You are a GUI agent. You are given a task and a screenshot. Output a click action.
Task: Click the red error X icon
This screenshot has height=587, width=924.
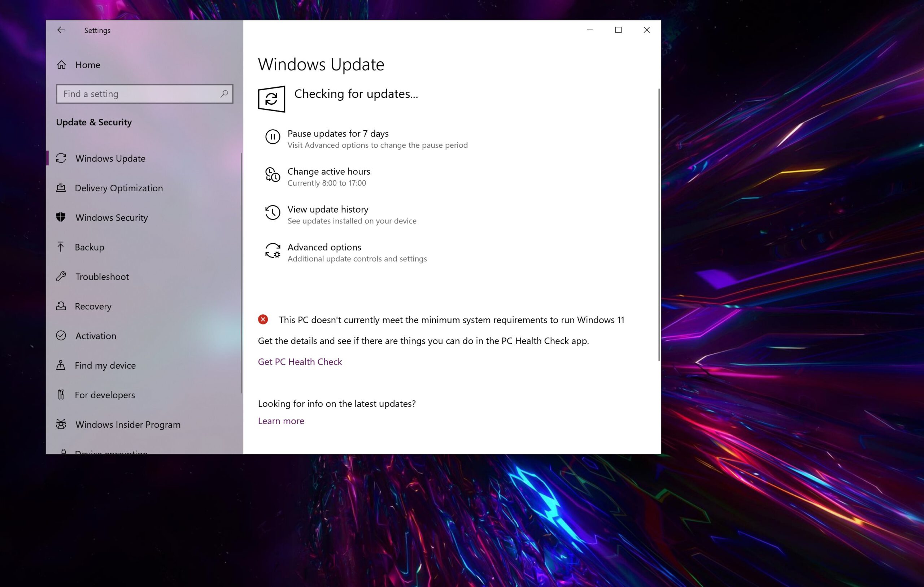point(263,319)
